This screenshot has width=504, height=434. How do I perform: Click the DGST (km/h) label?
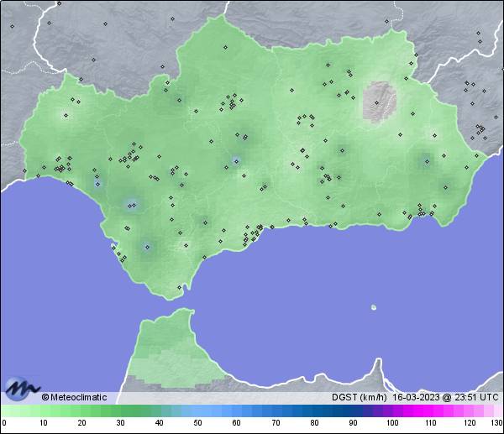coord(359,397)
